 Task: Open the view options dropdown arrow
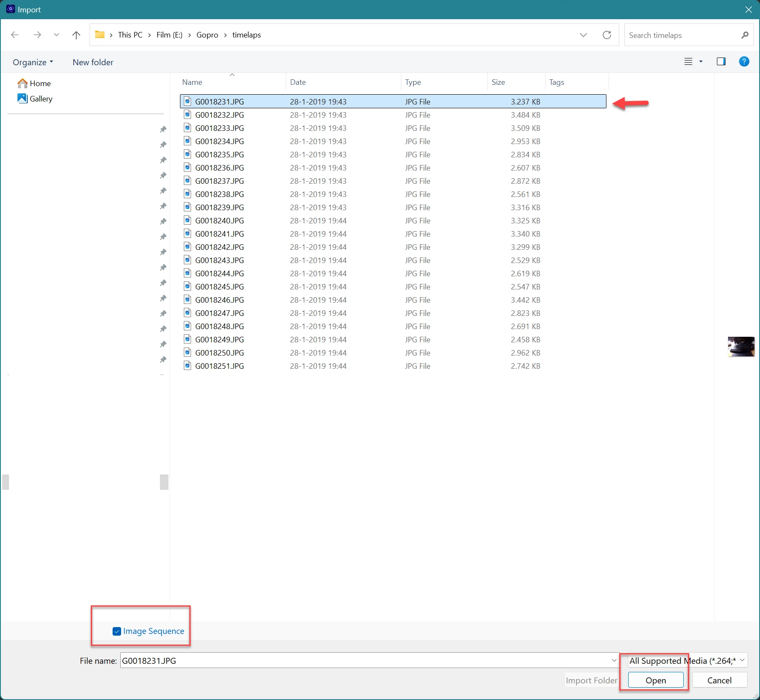pos(701,62)
